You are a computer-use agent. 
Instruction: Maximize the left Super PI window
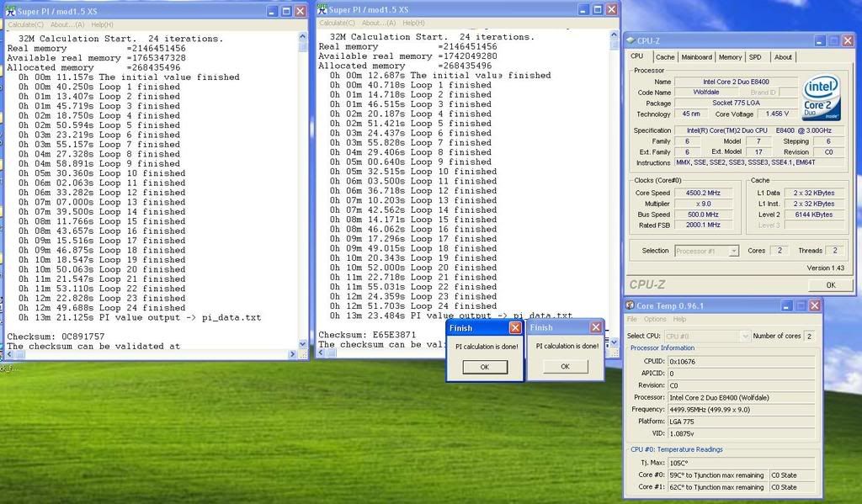tap(286, 11)
